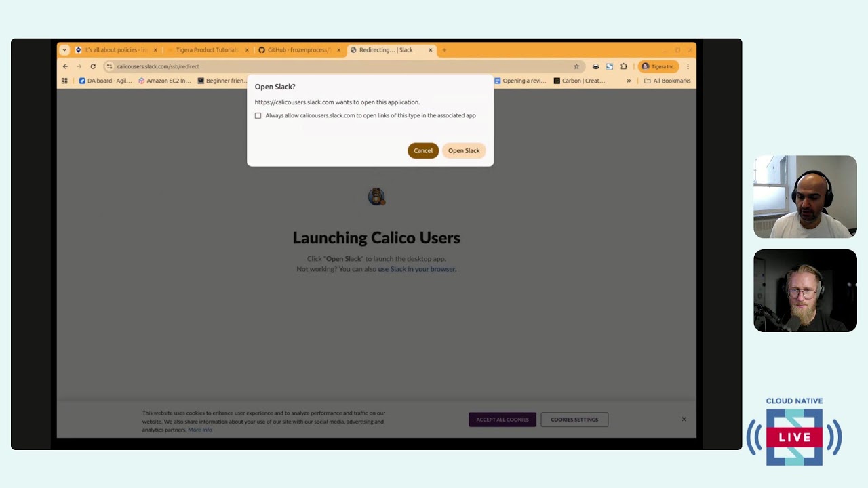Close the Tigera Product Tutorials tab
The image size is (868, 488).
(247, 49)
